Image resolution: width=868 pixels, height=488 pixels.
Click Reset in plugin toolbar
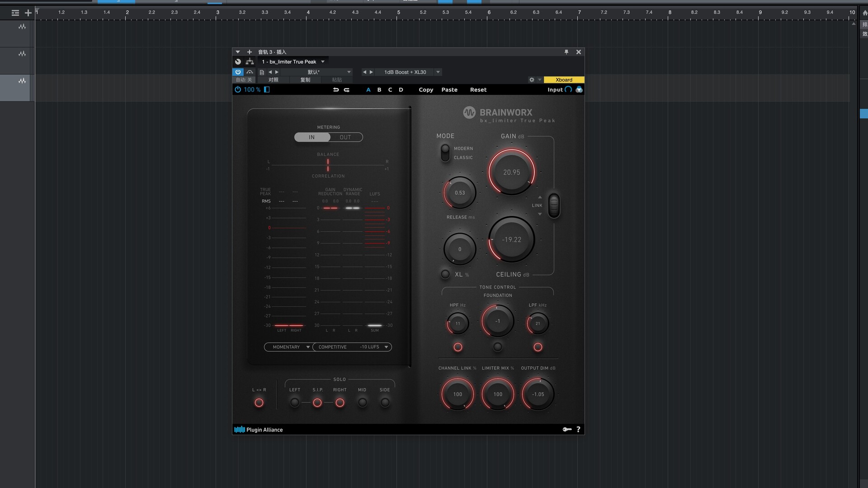(478, 90)
